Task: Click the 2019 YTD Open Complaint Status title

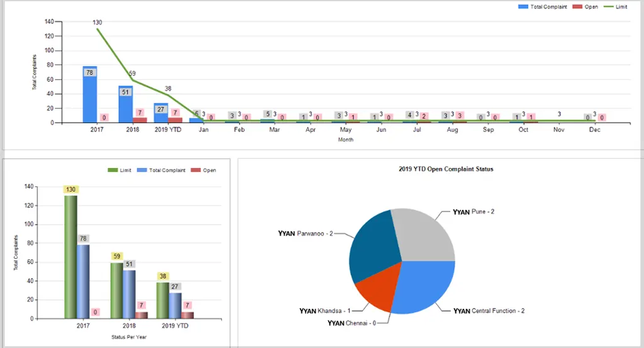Action: [x=446, y=169]
